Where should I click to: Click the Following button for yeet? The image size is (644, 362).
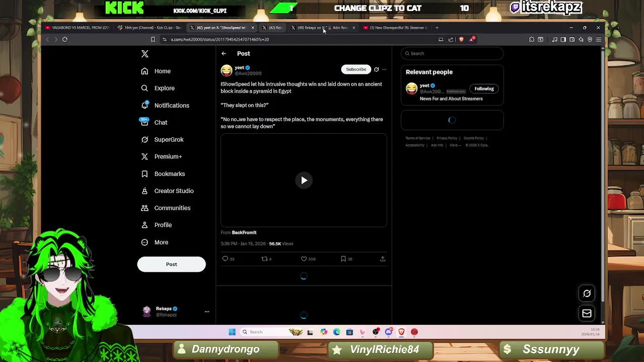coord(484,89)
